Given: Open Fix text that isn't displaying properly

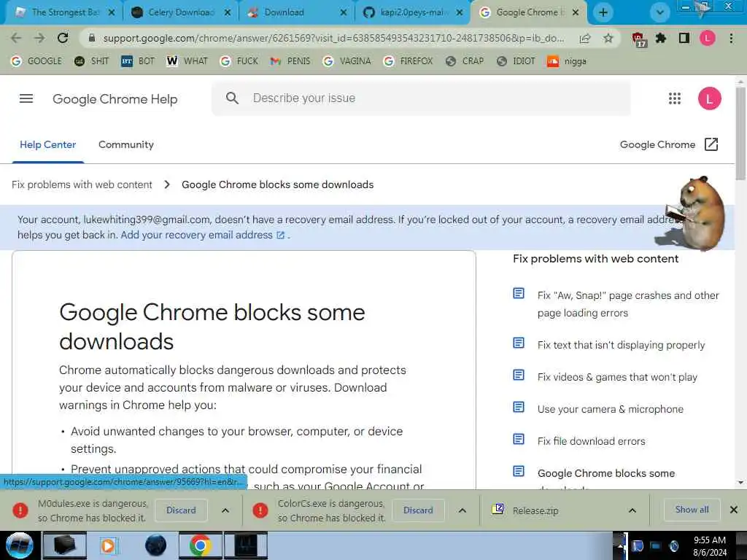Looking at the screenshot, I should 622,345.
